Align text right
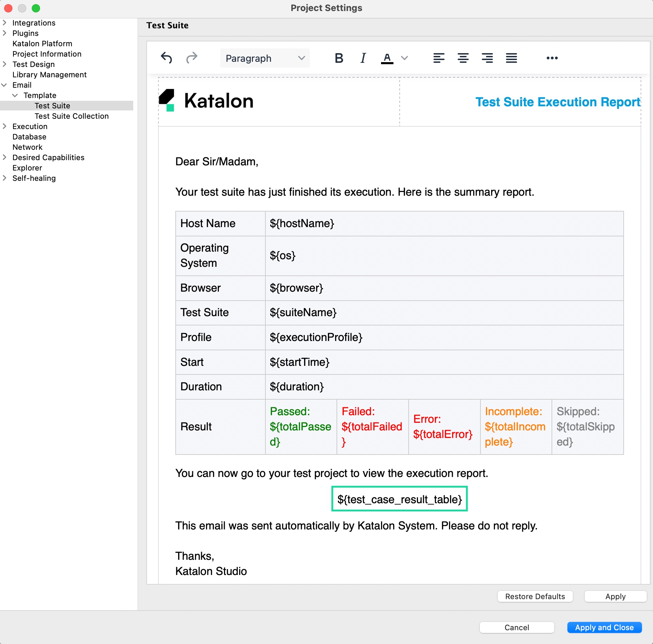Viewport: 653px width, 644px height. [487, 58]
